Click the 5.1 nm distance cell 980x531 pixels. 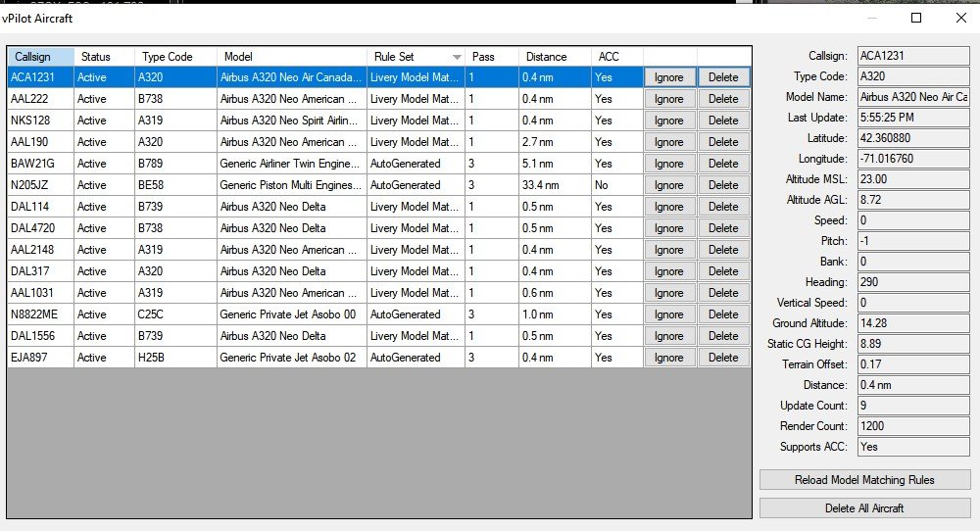click(x=555, y=164)
